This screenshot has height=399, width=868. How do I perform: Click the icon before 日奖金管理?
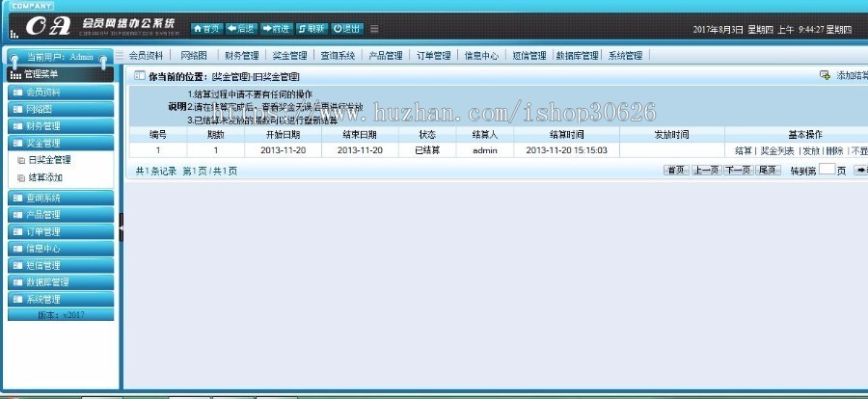pyautogui.click(x=21, y=161)
